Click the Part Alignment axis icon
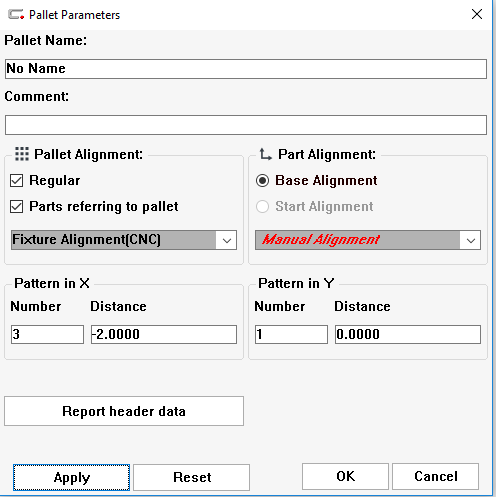The image size is (496, 497). [x=266, y=154]
